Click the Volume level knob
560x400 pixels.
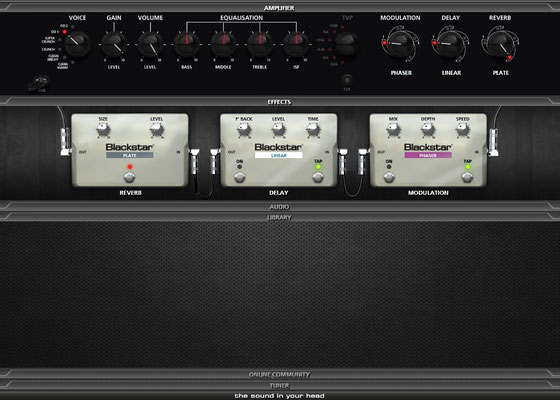pos(150,45)
